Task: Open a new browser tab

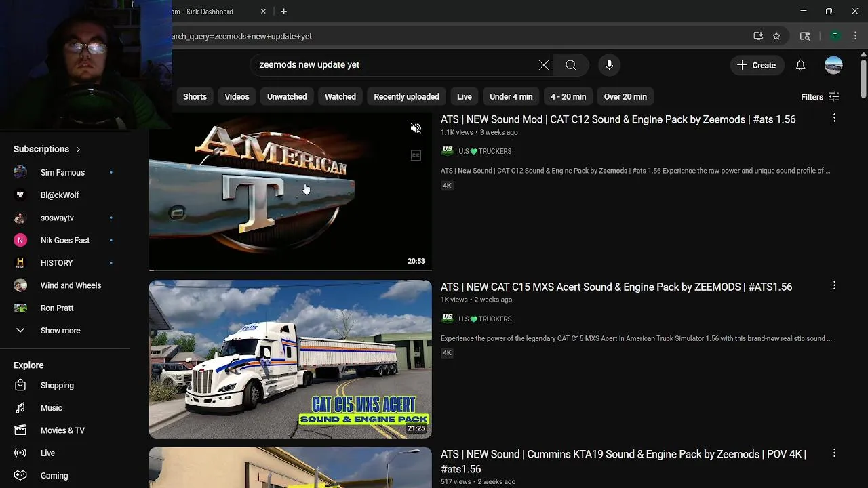Action: coord(284,12)
